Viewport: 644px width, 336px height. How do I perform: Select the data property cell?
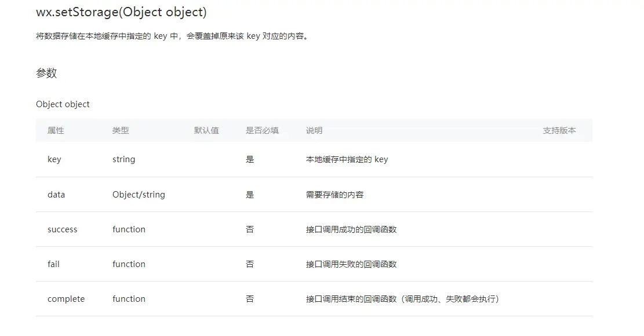point(56,195)
